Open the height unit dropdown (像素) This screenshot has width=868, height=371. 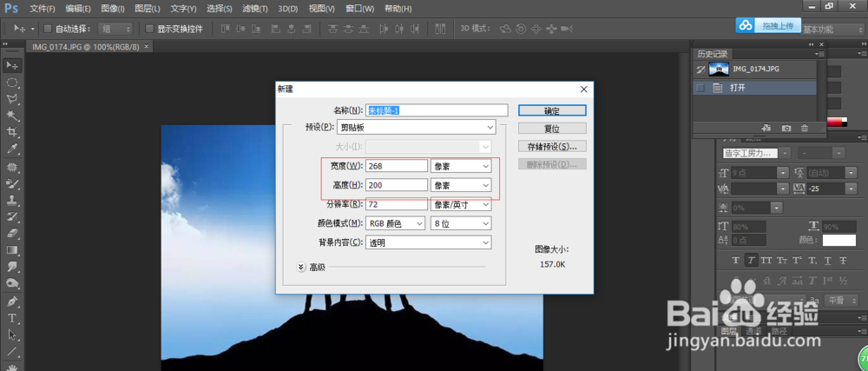(x=461, y=185)
